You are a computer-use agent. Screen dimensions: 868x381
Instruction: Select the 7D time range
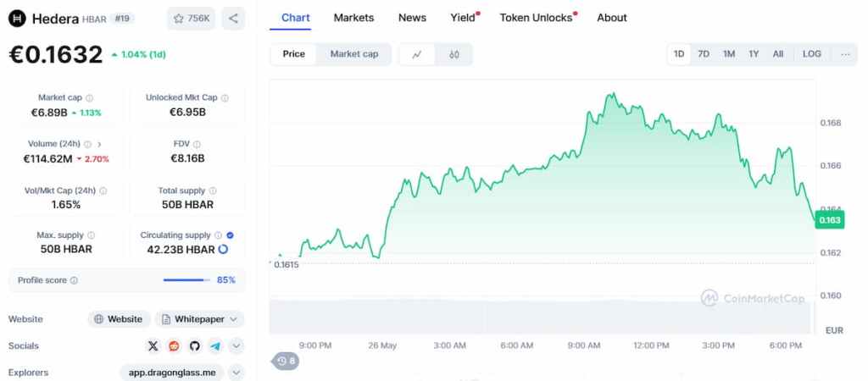click(x=704, y=54)
